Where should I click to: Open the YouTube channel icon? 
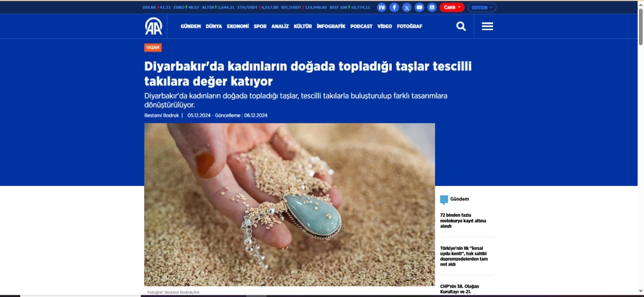click(x=419, y=8)
